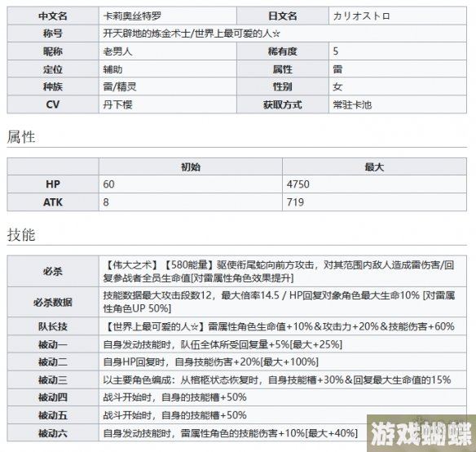This screenshot has width=476, height=452.
Task: Click the max HP value 4750
Action: (298, 184)
